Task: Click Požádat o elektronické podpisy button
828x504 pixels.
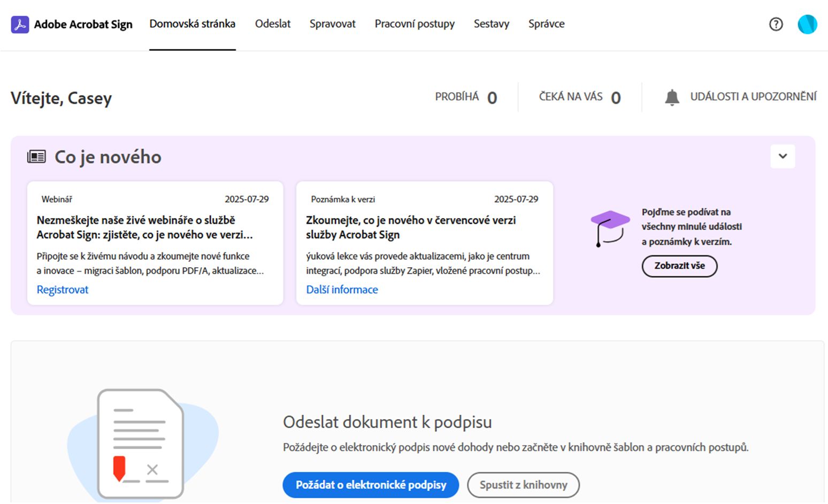Action: pyautogui.click(x=371, y=485)
